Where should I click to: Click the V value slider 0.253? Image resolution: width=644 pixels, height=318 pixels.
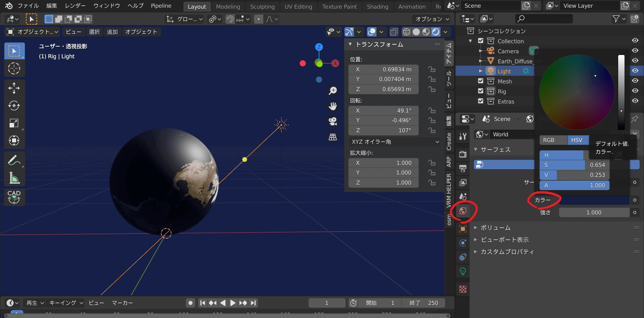click(x=575, y=175)
